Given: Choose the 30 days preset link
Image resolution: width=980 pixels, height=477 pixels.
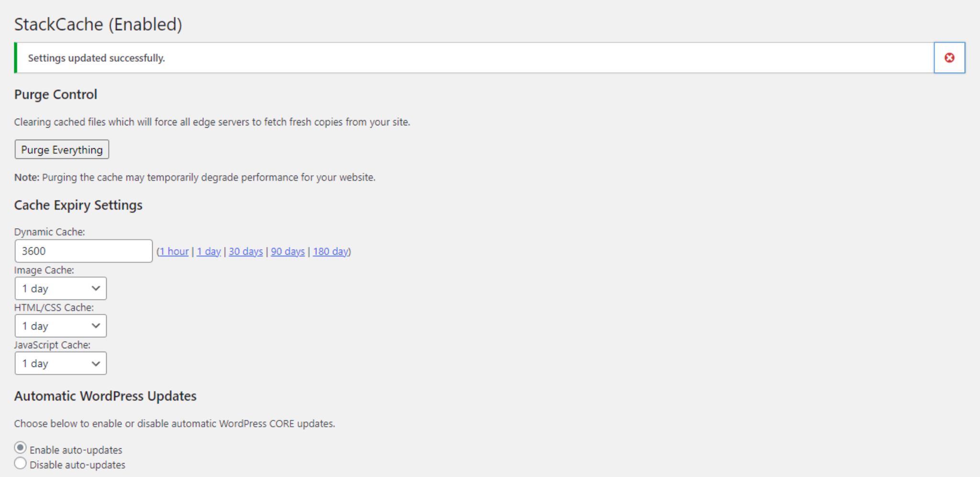Looking at the screenshot, I should click(x=245, y=251).
